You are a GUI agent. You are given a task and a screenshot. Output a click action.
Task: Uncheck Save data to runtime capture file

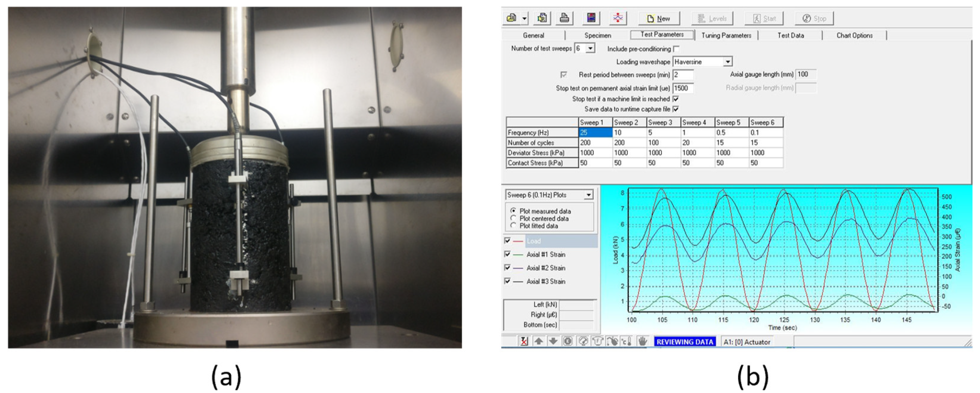pyautogui.click(x=676, y=109)
